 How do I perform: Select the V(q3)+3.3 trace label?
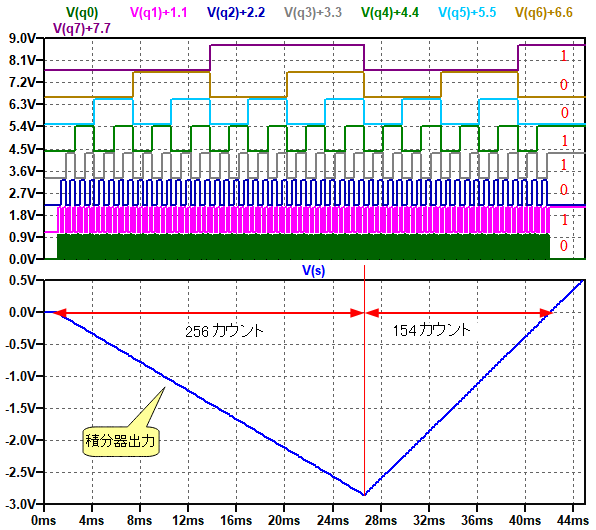coord(313,13)
